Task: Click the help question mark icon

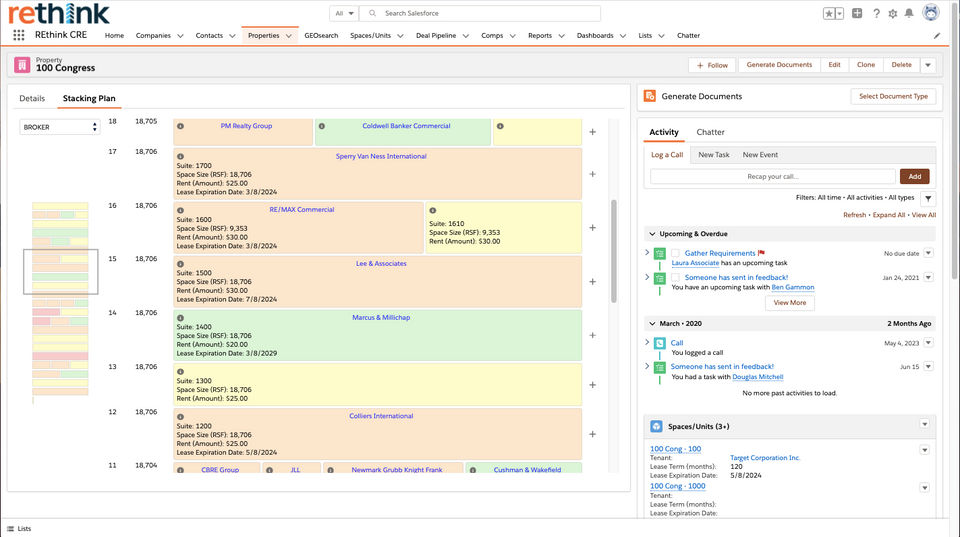Action: [876, 13]
